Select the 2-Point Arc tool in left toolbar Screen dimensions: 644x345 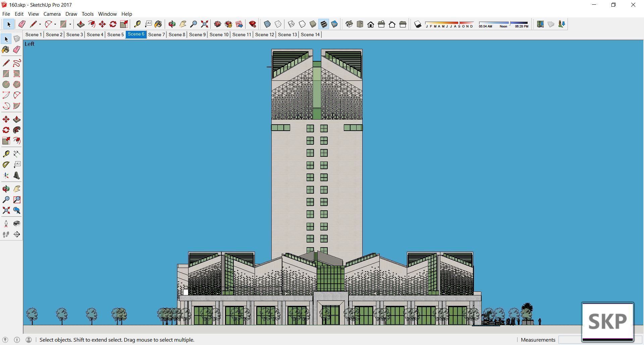click(x=17, y=95)
